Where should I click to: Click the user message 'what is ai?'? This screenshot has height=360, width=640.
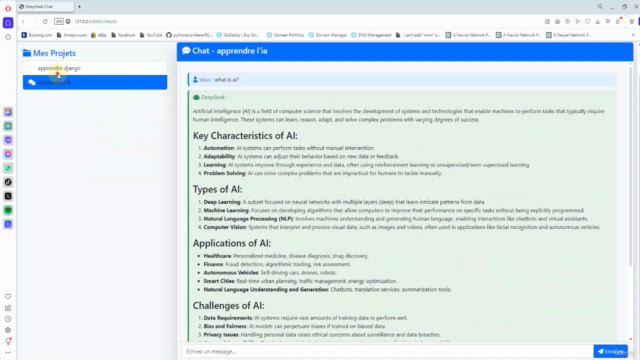point(402,80)
